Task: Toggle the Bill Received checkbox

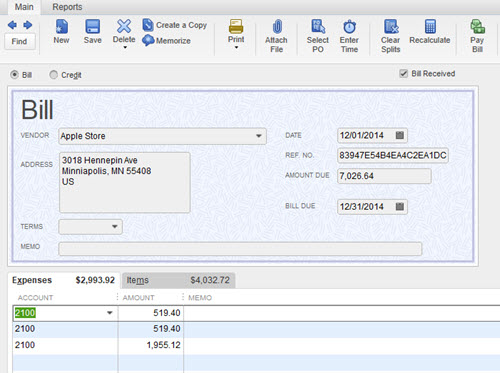Action: tap(404, 74)
